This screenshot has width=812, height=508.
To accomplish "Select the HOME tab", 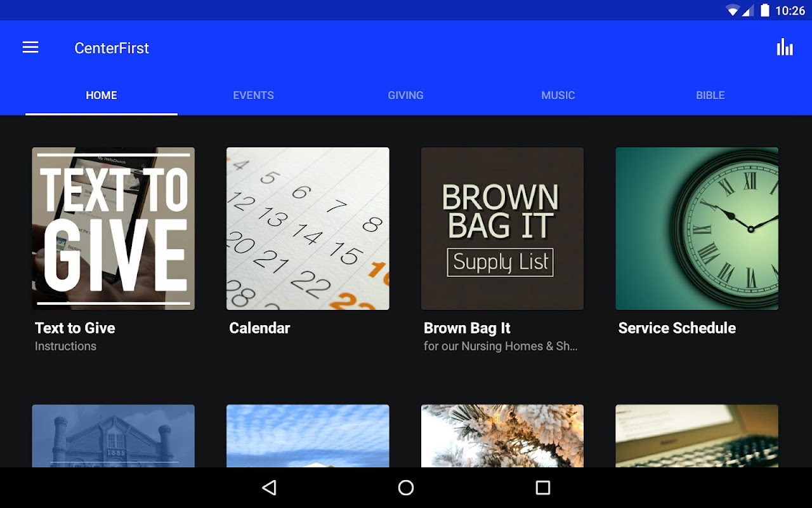I will click(101, 95).
